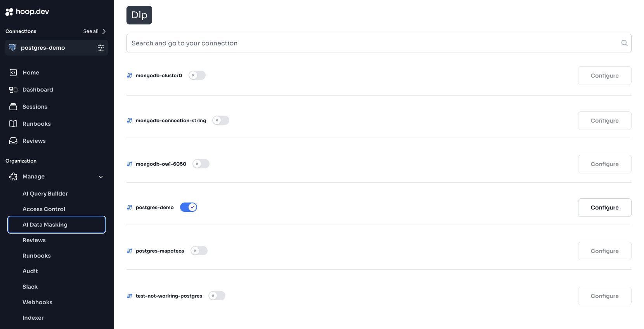Open the Webhooks menu item
644x329 pixels.
(37, 302)
